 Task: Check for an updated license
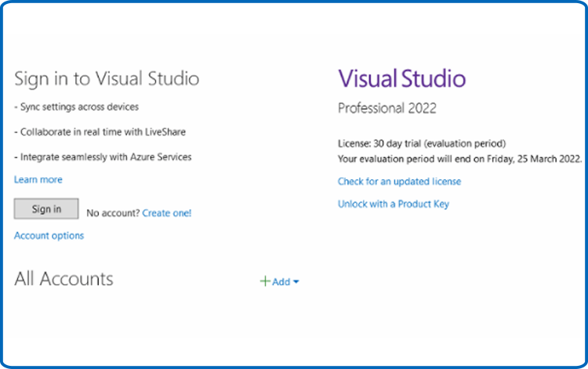(x=399, y=182)
